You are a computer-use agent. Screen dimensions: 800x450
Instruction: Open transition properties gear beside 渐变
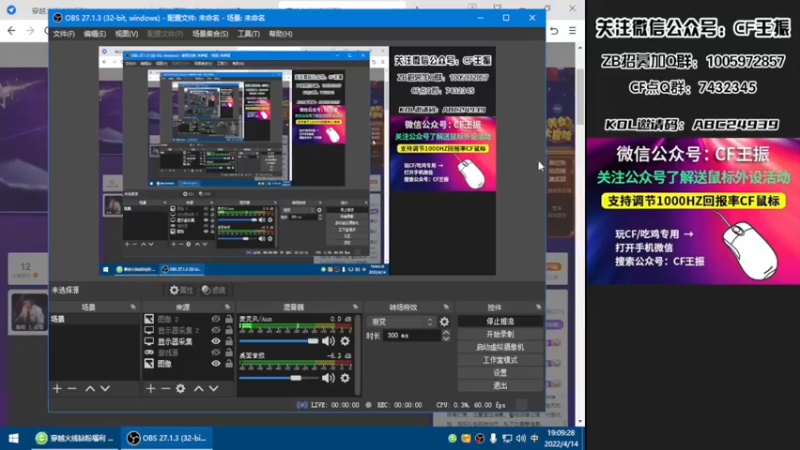pos(444,321)
